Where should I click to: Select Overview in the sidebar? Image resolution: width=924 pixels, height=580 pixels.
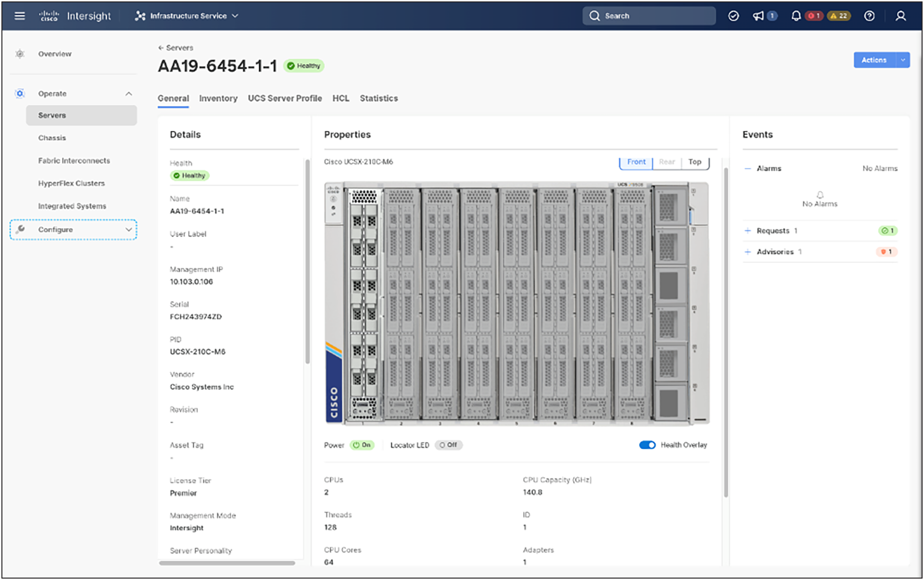pyautogui.click(x=55, y=54)
